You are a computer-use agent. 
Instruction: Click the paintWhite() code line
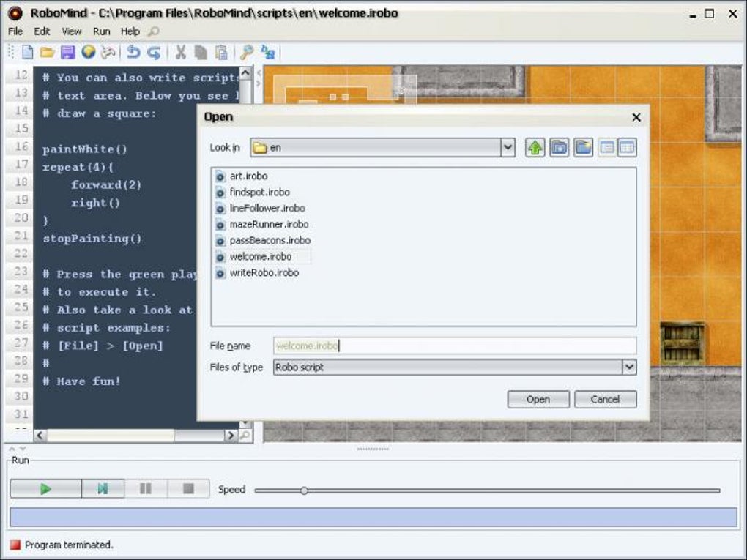[85, 149]
